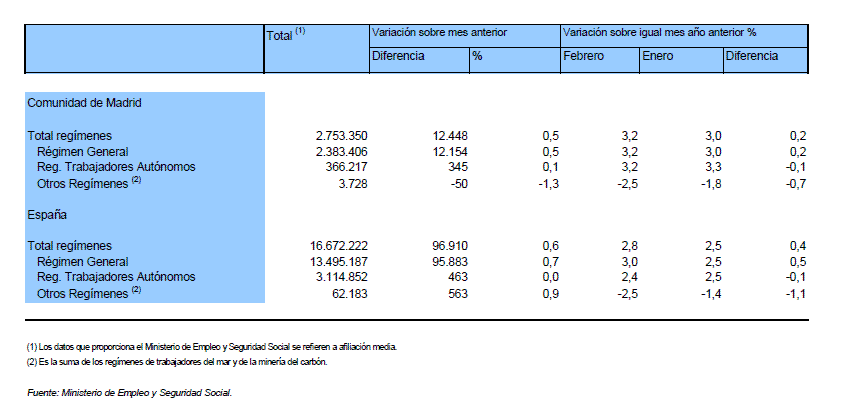Select the 3,3 Enero value
Screen dimensions: 856x417
tap(712, 167)
